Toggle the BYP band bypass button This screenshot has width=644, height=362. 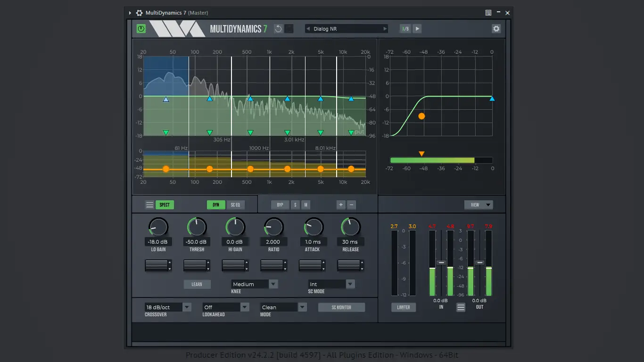[x=280, y=205]
